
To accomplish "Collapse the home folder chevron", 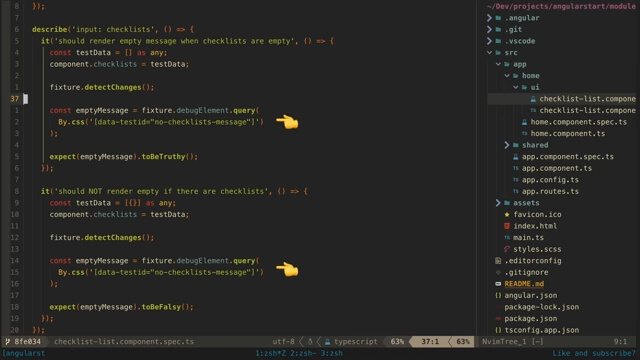I will [x=507, y=76].
